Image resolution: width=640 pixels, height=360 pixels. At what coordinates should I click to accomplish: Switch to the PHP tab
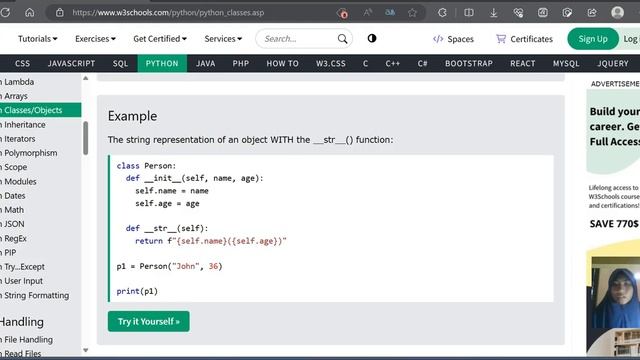pyautogui.click(x=241, y=63)
